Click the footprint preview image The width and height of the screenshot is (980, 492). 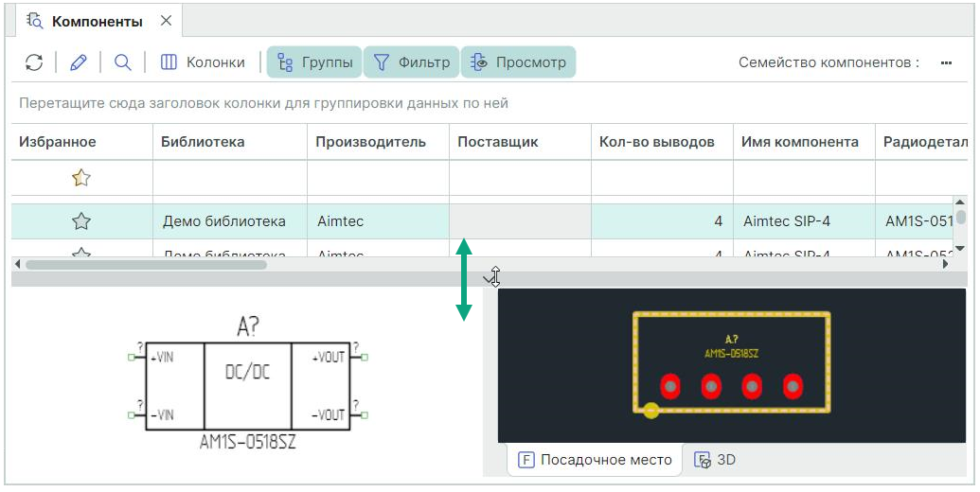click(731, 364)
